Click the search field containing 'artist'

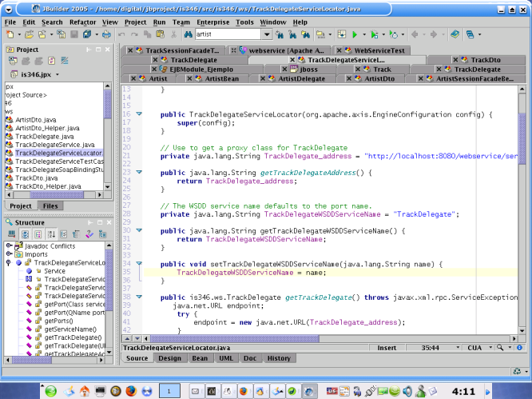pos(226,35)
